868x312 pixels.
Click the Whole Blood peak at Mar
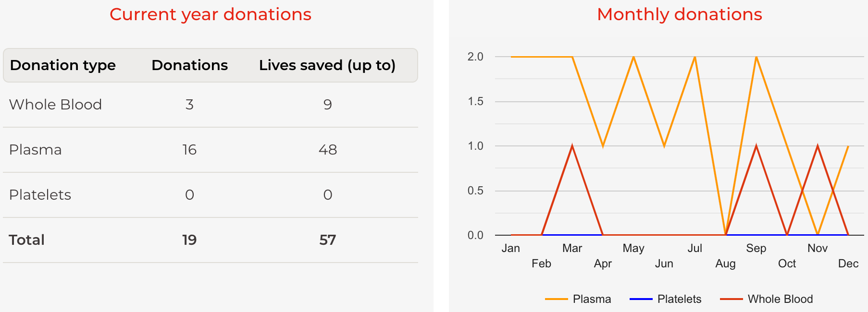click(x=572, y=146)
